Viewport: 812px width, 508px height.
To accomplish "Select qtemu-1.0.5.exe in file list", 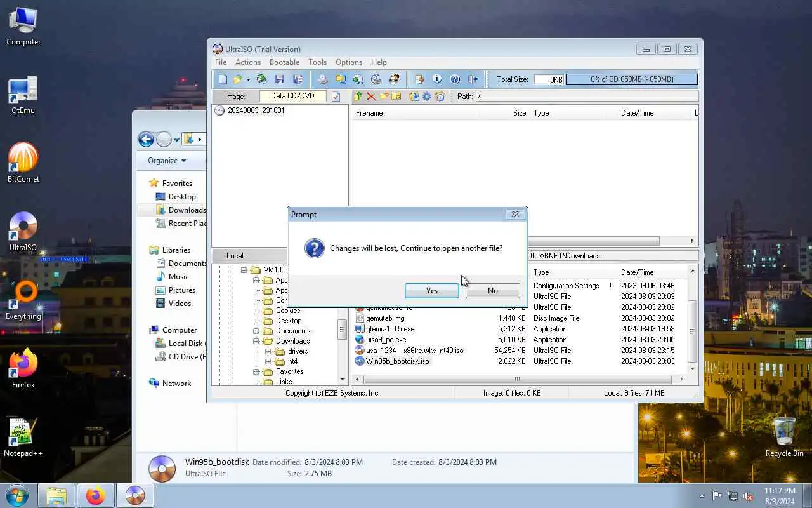I will (390, 329).
